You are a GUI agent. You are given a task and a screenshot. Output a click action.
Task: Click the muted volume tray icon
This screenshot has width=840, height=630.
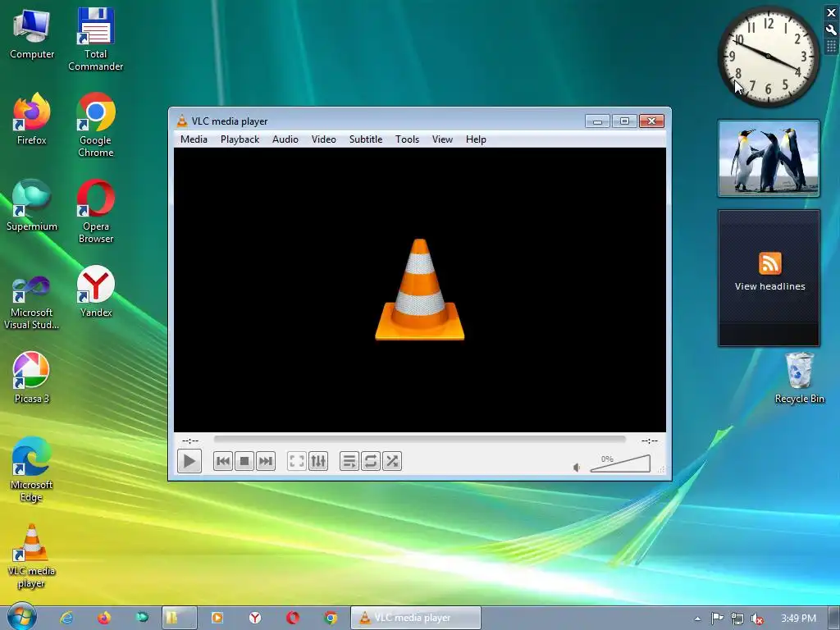(757, 619)
